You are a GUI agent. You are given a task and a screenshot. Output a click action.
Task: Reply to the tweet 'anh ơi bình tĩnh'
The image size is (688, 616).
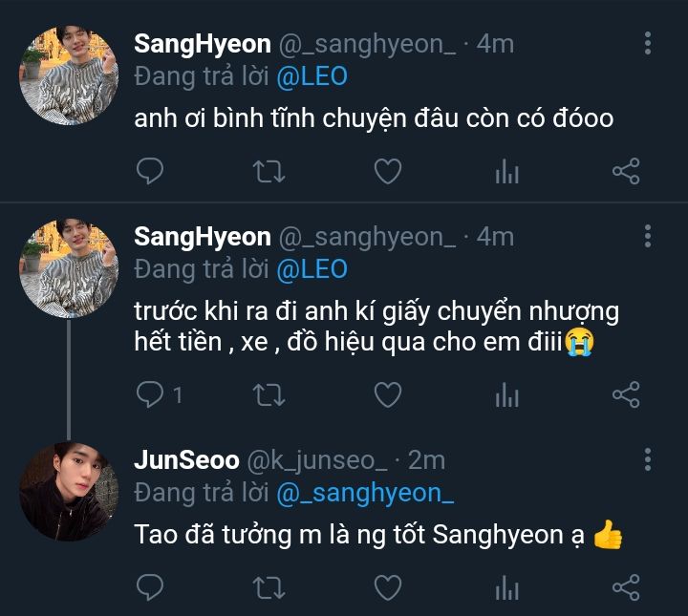tap(149, 172)
